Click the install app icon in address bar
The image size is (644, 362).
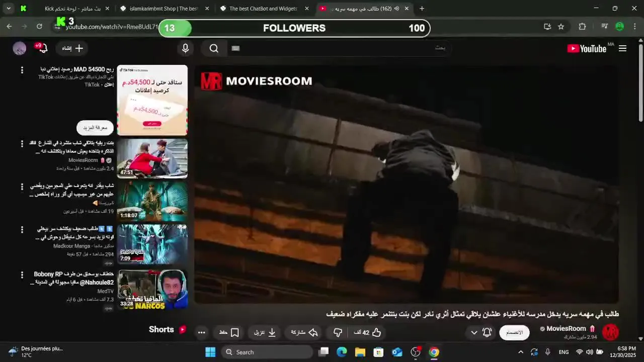[x=547, y=27]
